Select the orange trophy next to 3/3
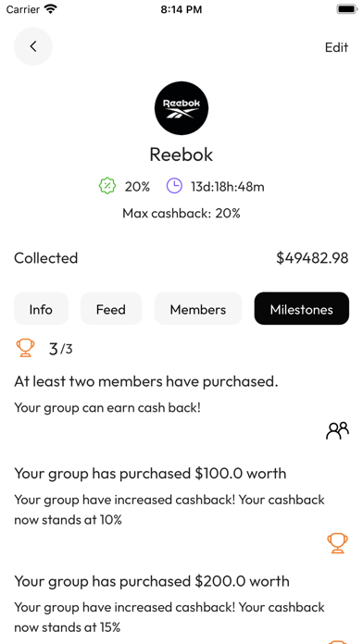The image size is (363, 644). coord(25,348)
